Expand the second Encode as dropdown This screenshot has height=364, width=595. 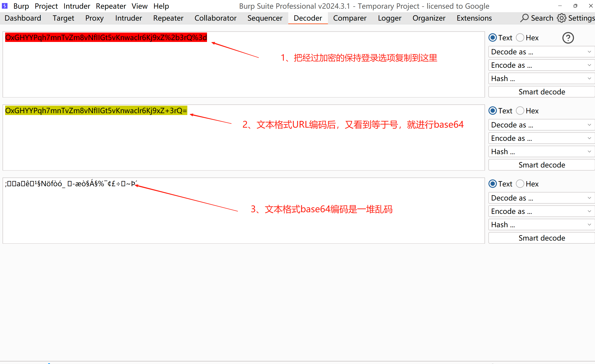tap(541, 138)
